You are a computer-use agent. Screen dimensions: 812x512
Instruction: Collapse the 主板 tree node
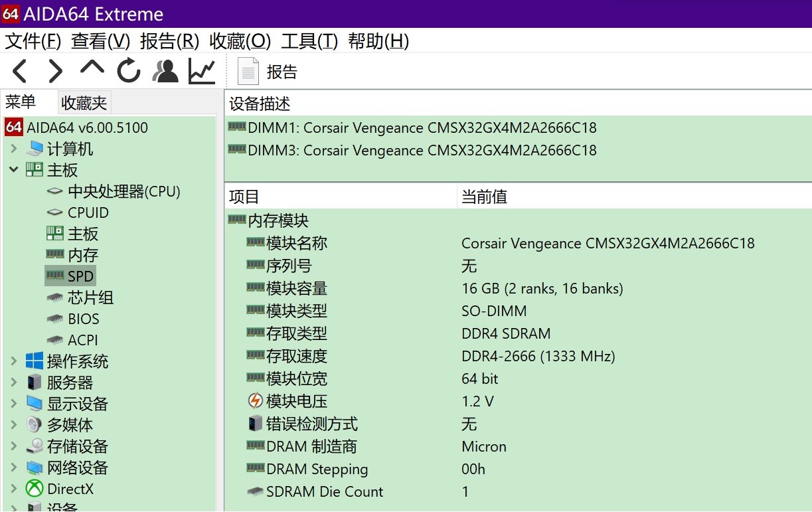(x=13, y=170)
